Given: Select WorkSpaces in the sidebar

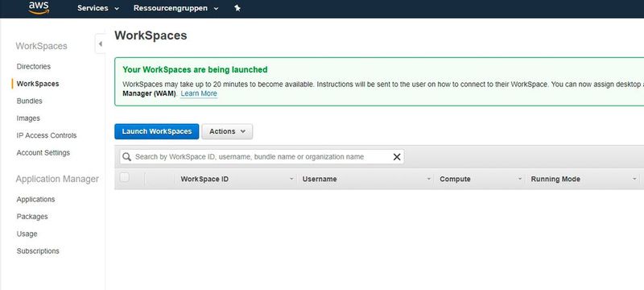Looking at the screenshot, I should pos(38,84).
